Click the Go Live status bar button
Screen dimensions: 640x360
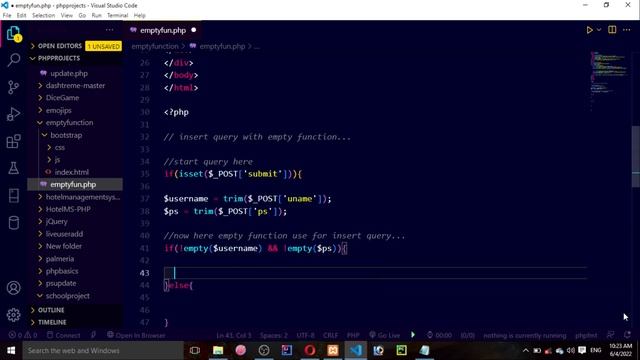[384, 336]
